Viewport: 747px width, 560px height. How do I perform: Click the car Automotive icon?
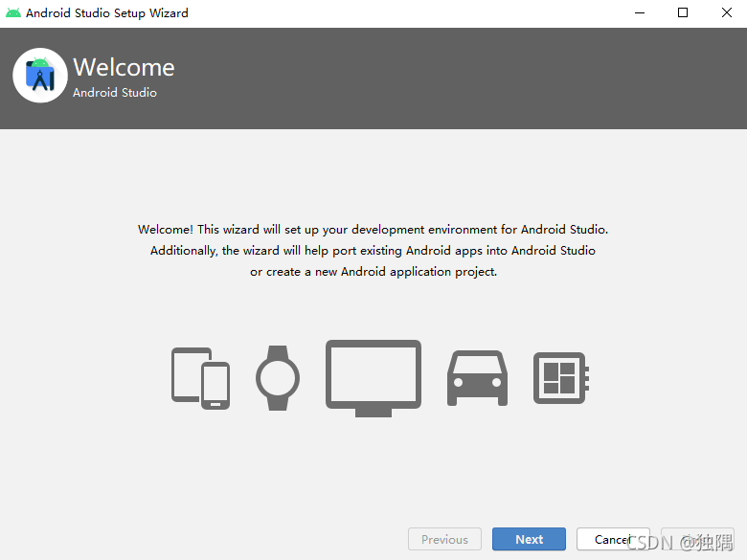[477, 378]
